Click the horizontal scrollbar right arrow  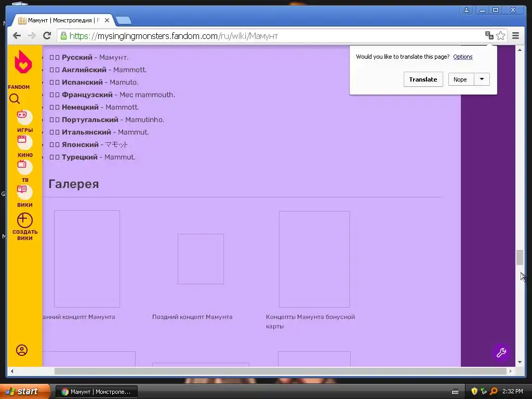(x=511, y=371)
